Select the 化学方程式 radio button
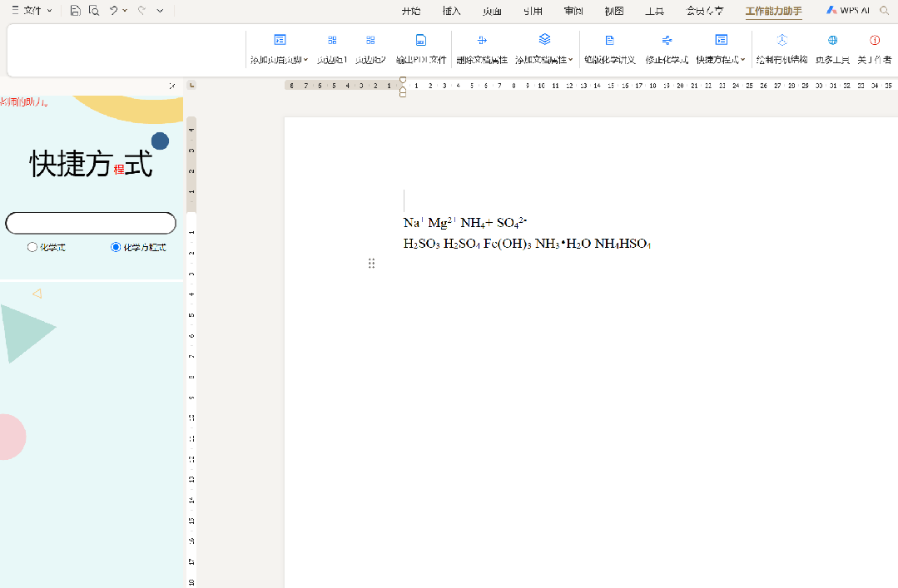 click(116, 247)
